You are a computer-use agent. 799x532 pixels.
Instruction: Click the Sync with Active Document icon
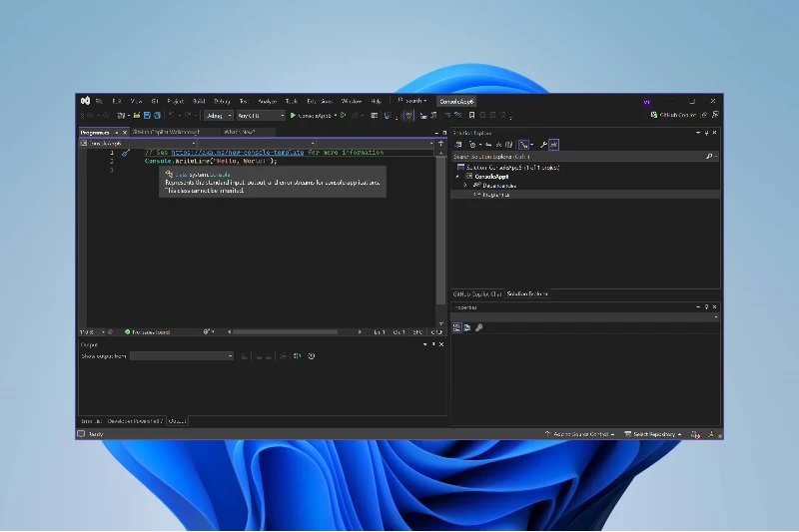(488, 145)
